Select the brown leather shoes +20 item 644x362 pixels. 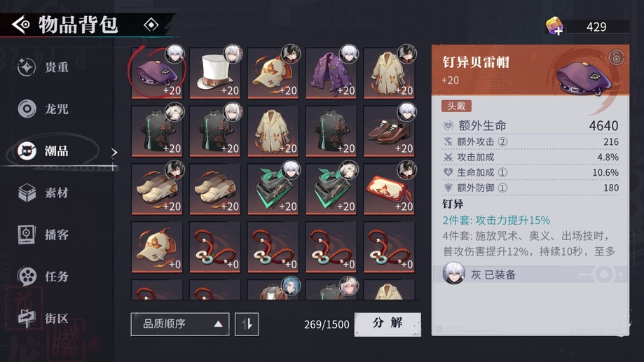tap(389, 130)
